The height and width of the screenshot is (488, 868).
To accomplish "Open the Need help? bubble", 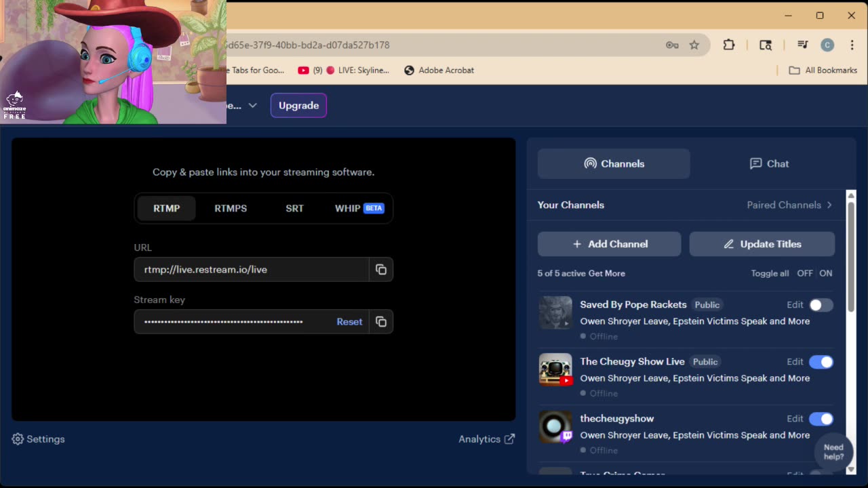I will (x=833, y=451).
